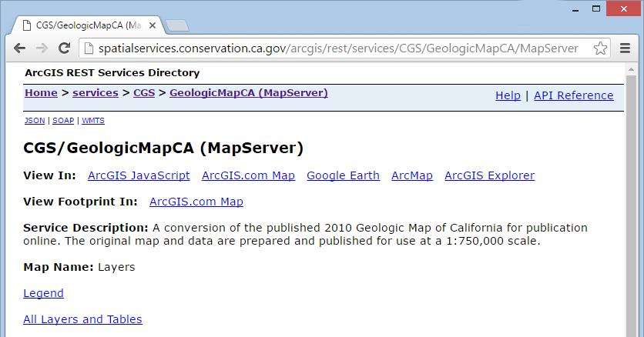Close the browser window
This screenshot has height=337, width=644.
point(624,8)
